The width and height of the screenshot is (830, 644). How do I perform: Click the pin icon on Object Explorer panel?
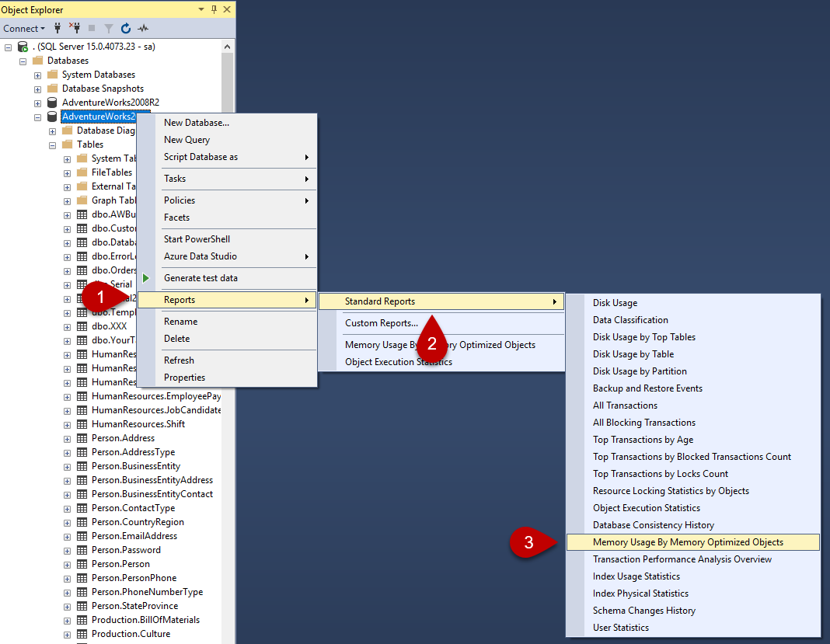point(214,9)
